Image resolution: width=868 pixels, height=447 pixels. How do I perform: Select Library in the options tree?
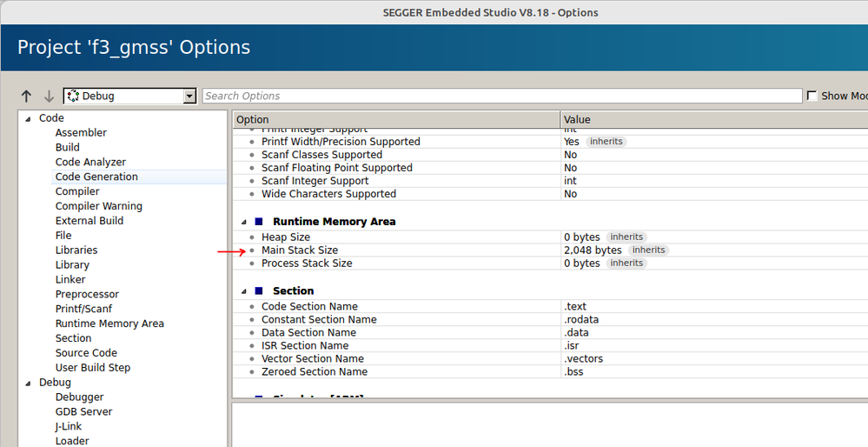(72, 264)
